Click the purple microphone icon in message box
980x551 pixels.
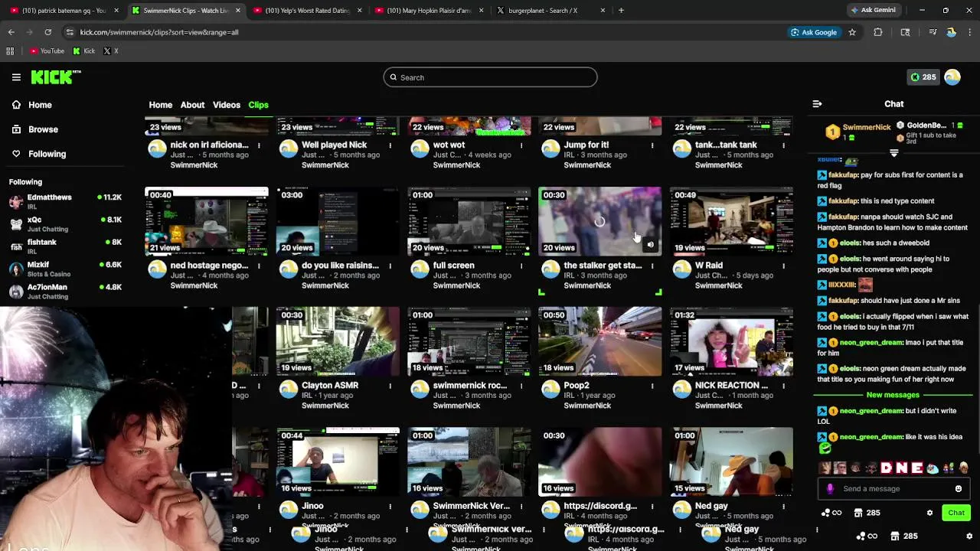[x=830, y=489]
